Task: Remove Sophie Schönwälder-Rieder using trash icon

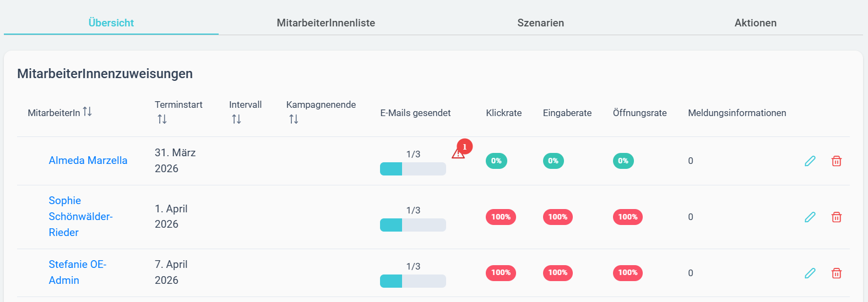Action: (x=837, y=217)
